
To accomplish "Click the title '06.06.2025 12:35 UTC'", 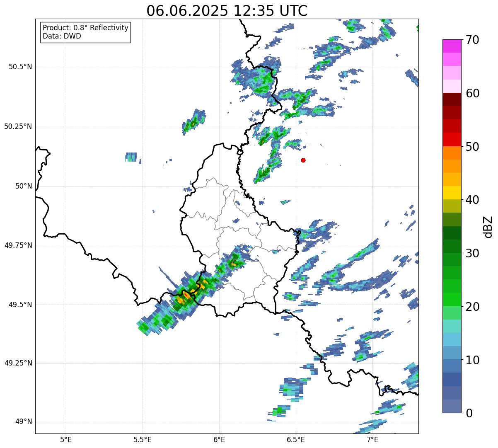I will click(227, 11).
